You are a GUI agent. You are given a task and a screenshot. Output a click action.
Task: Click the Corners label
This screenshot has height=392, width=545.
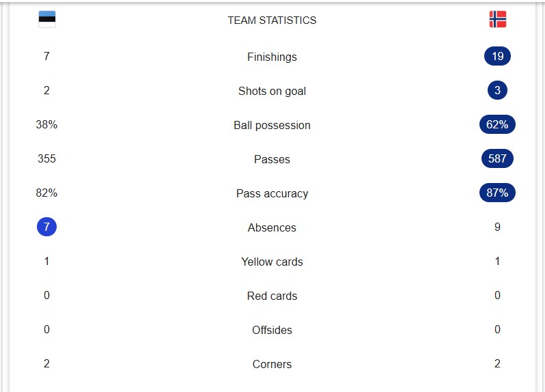pyautogui.click(x=272, y=364)
